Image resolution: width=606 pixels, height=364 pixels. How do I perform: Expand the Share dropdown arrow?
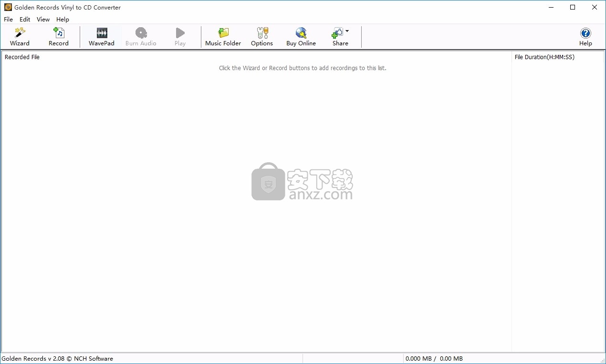click(x=347, y=31)
